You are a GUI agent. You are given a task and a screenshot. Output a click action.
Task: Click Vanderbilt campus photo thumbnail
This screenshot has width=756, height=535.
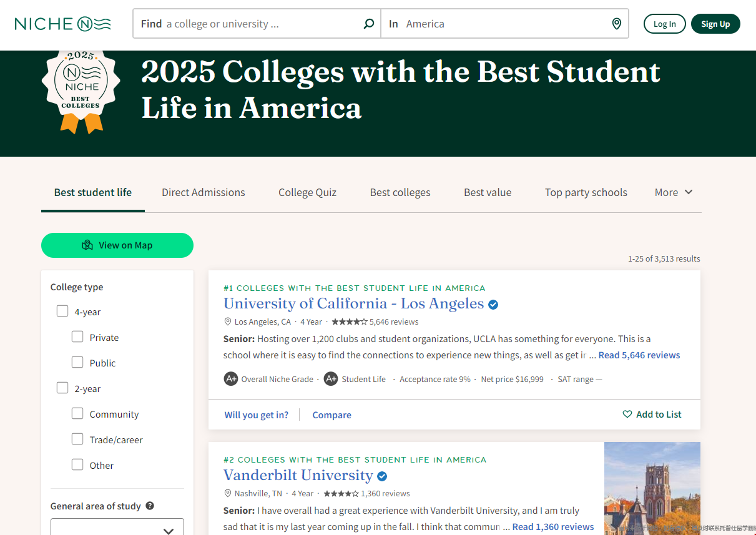(652, 488)
